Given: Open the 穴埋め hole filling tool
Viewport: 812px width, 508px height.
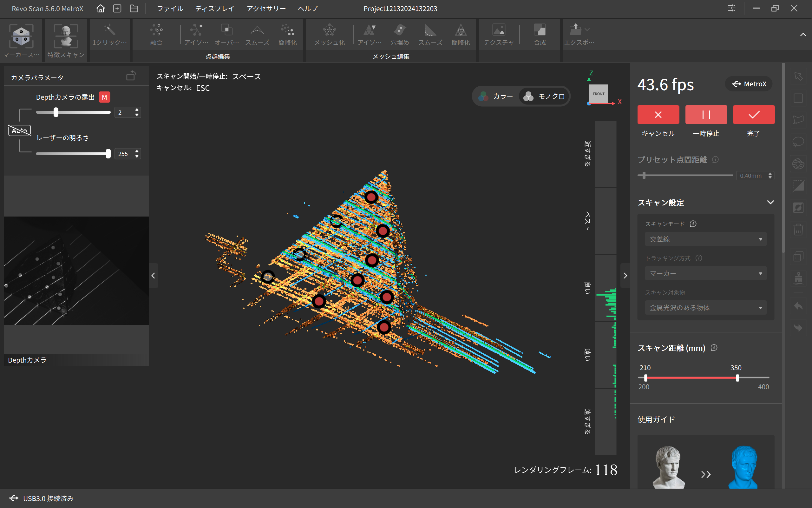Looking at the screenshot, I should point(400,35).
